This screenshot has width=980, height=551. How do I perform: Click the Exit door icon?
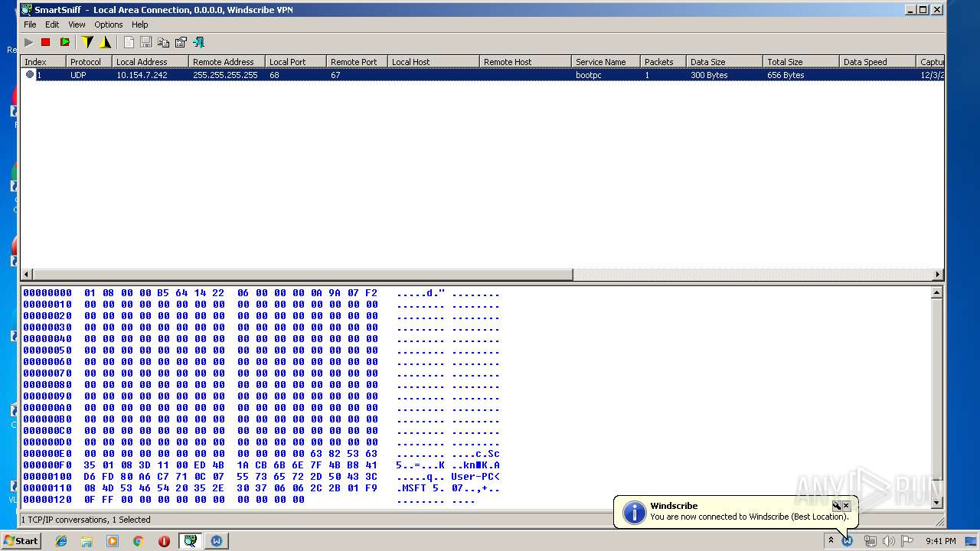199,43
